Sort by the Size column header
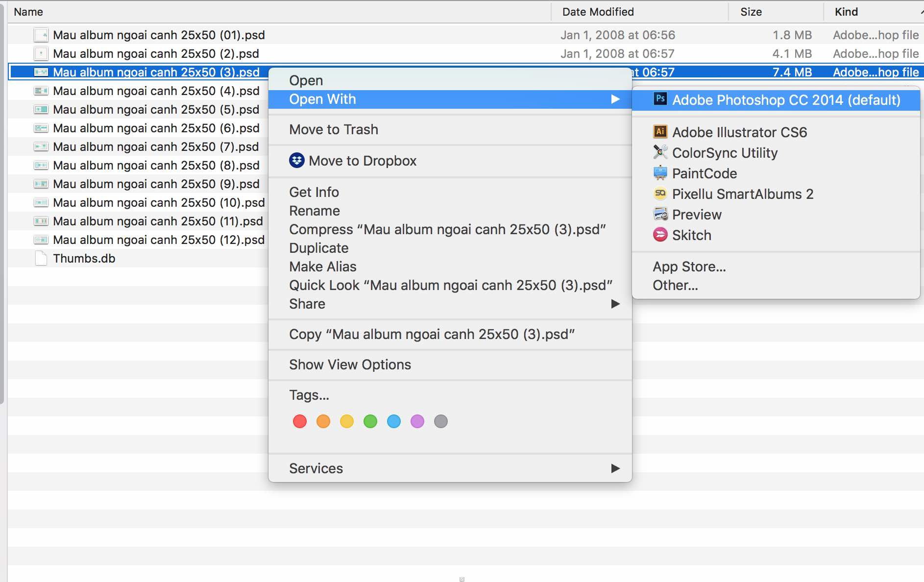 coord(776,12)
